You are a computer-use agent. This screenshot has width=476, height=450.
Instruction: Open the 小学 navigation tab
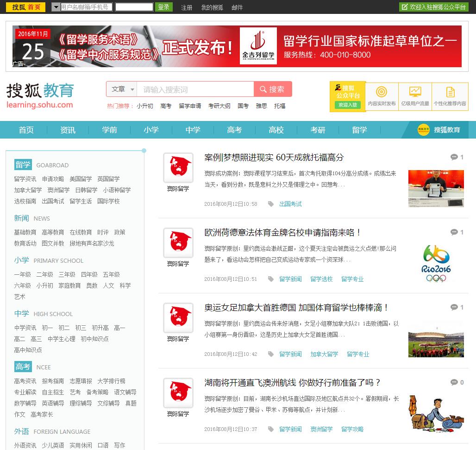[151, 130]
